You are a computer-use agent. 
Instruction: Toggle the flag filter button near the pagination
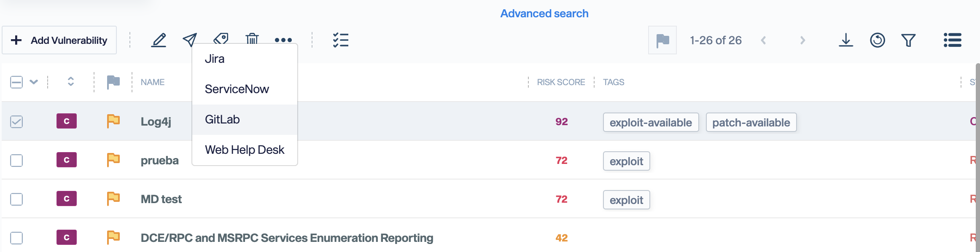point(662,40)
